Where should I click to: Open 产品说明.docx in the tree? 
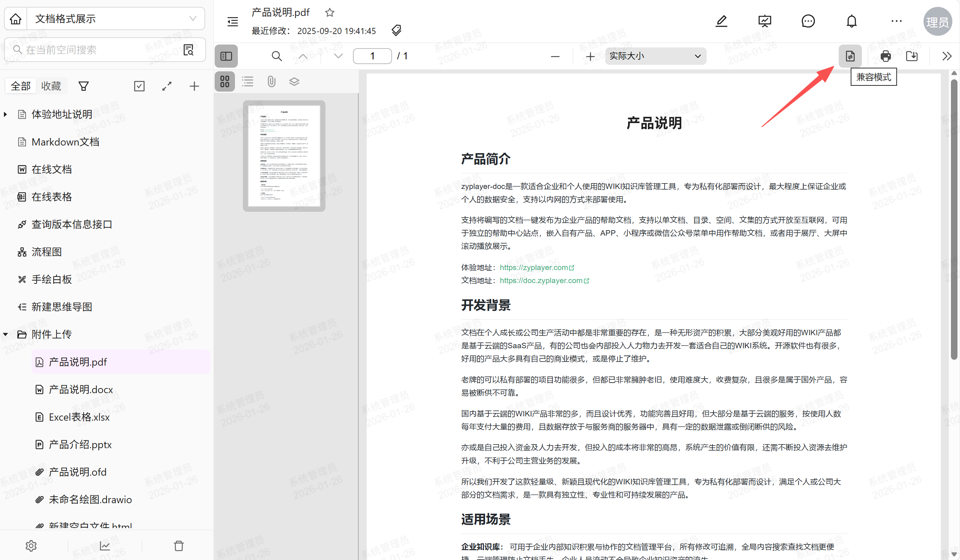[x=81, y=390]
